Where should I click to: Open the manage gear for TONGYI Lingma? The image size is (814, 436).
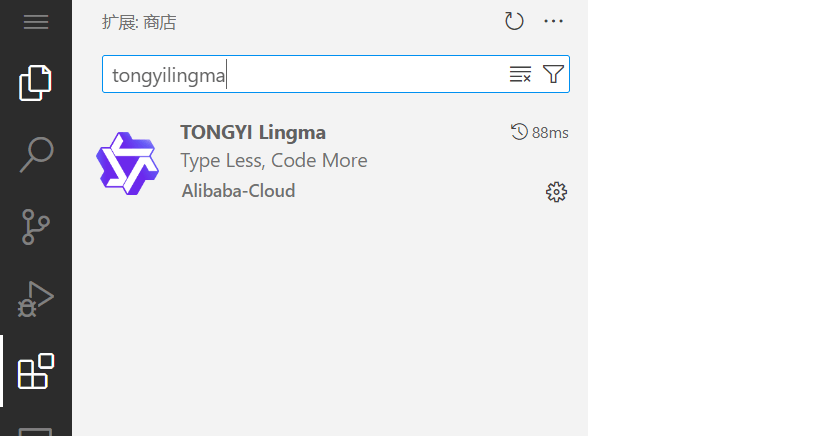tap(556, 192)
